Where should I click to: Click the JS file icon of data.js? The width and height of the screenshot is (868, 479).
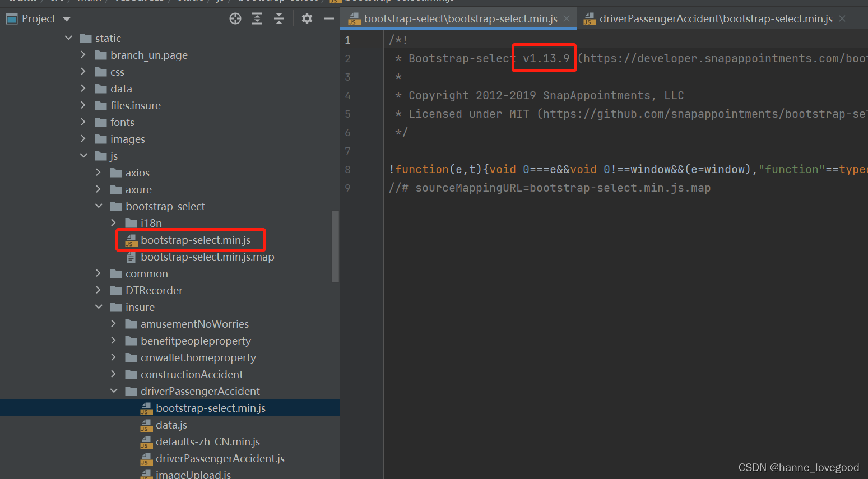click(x=146, y=425)
